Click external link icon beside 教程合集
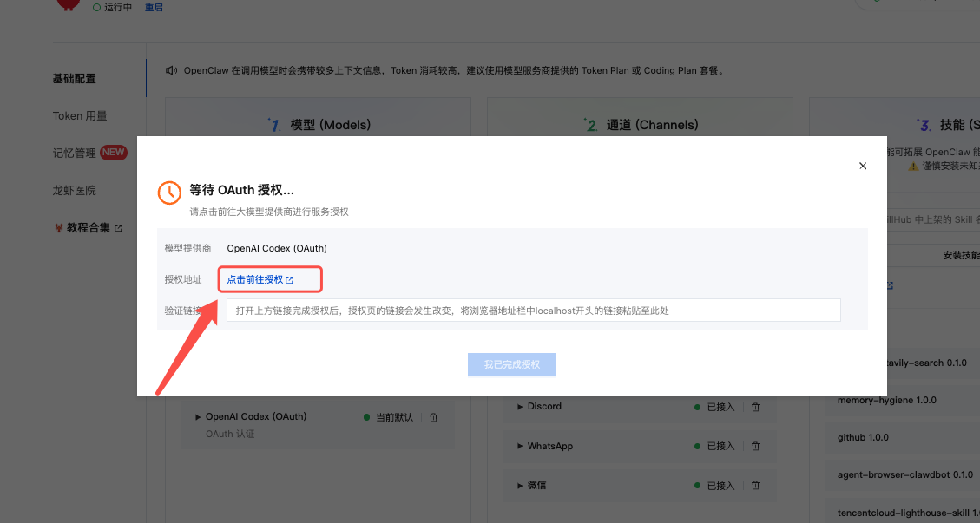 119,229
